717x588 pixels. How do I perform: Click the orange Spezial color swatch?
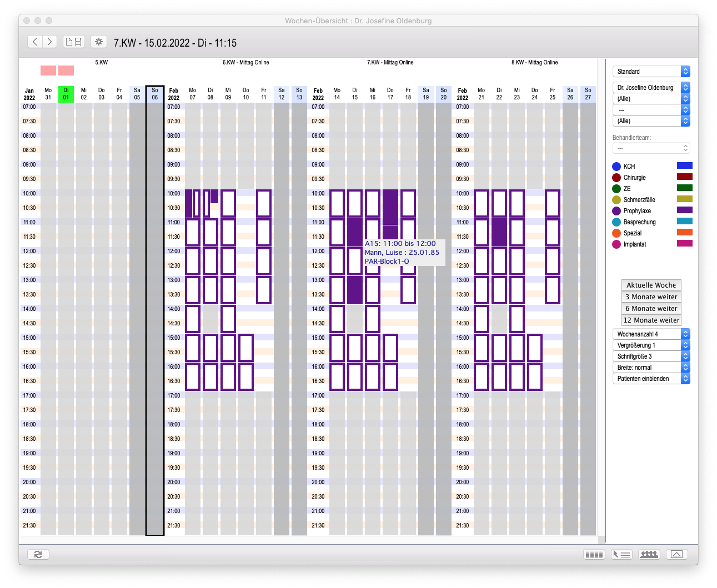pyautogui.click(x=684, y=232)
